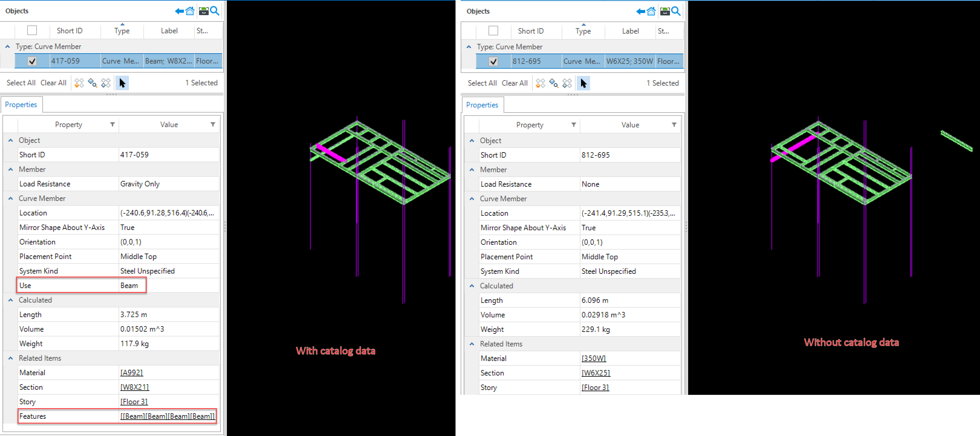Open the Property column filter in 417-059 panel
This screenshot has width=980, height=436.
tap(113, 124)
